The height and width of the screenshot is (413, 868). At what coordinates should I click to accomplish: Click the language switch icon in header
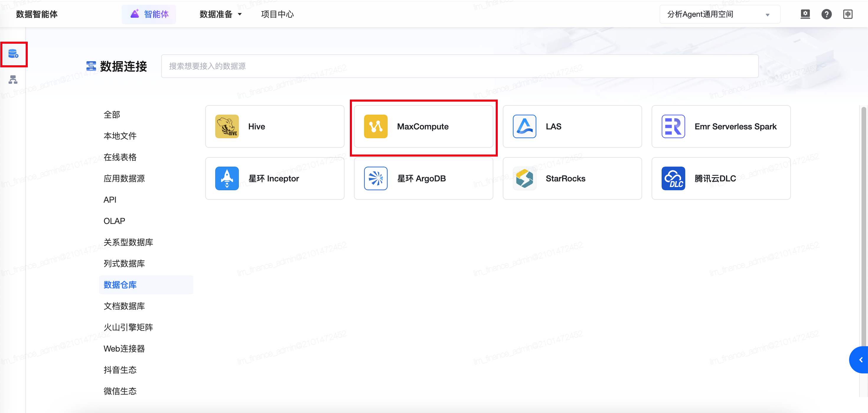(848, 14)
